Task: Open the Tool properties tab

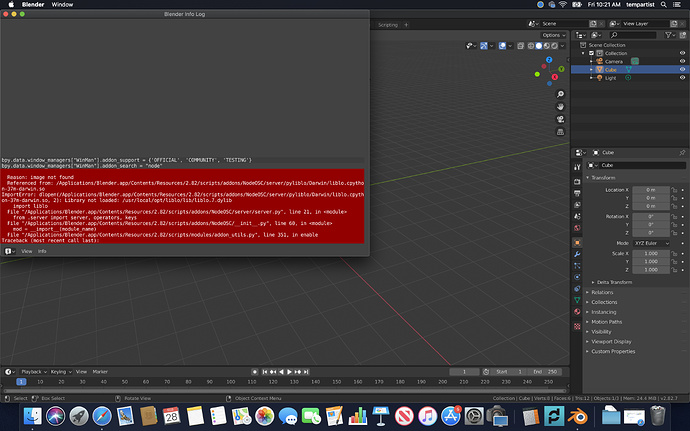Action: 577,167
